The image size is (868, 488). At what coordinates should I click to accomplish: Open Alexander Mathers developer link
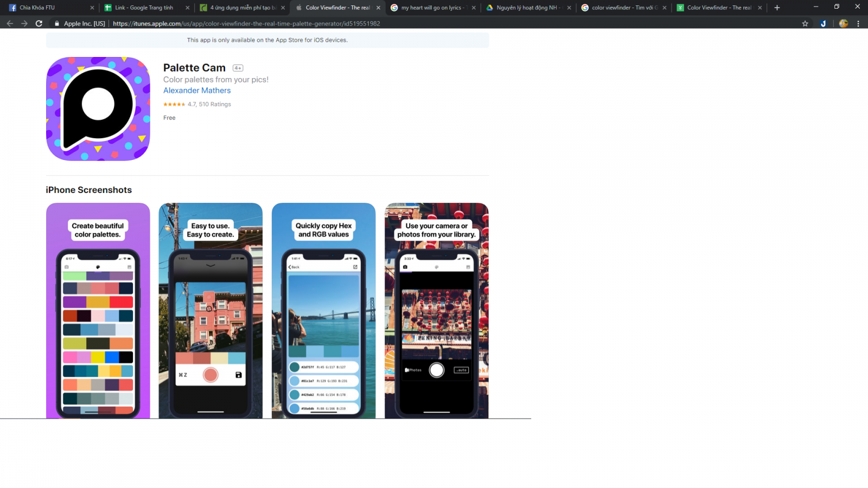[x=197, y=91]
